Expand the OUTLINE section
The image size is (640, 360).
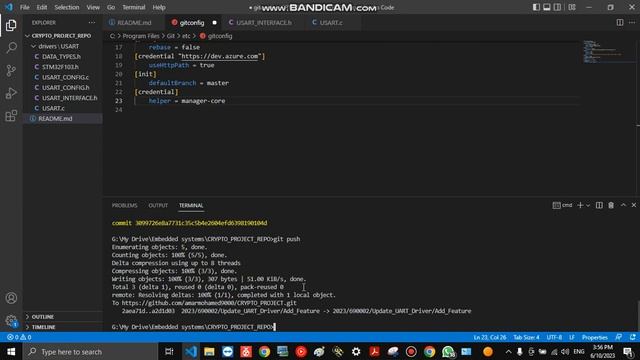pos(62,317)
